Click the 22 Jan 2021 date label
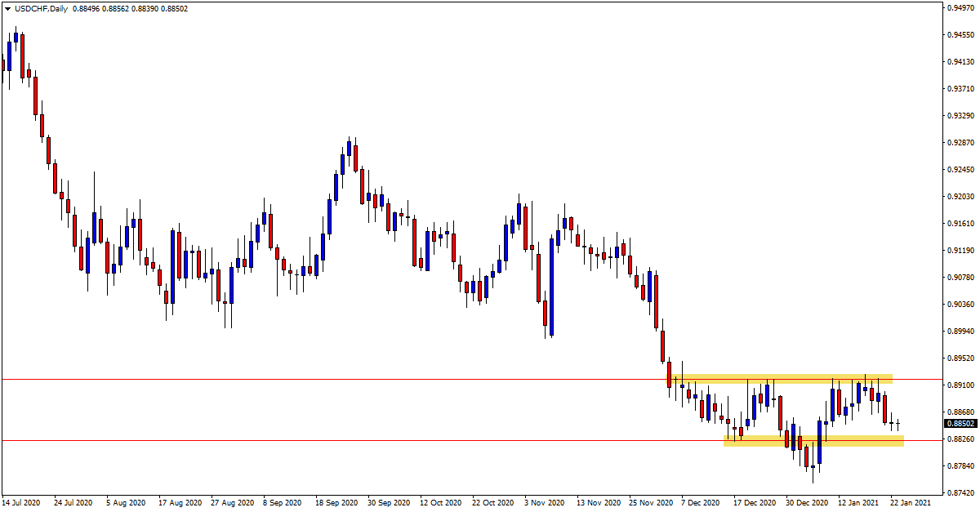The image size is (980, 512). tap(910, 503)
